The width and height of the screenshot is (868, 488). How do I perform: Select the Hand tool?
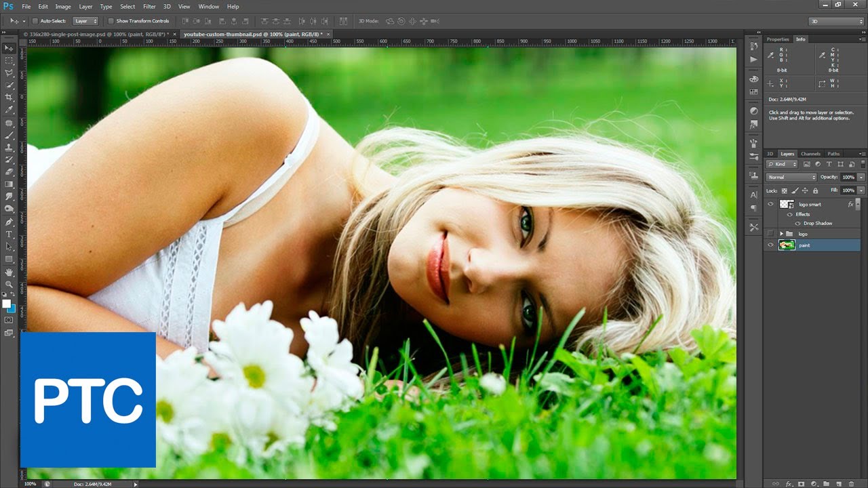pos(9,272)
